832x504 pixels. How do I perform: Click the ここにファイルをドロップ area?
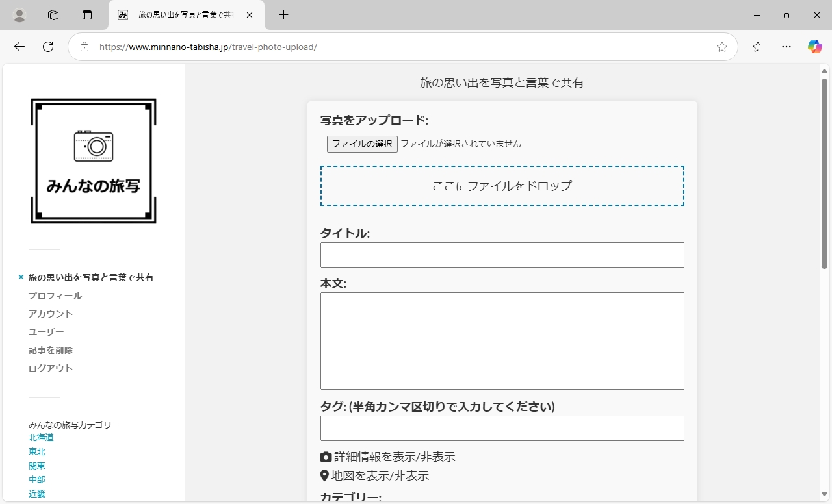click(502, 186)
